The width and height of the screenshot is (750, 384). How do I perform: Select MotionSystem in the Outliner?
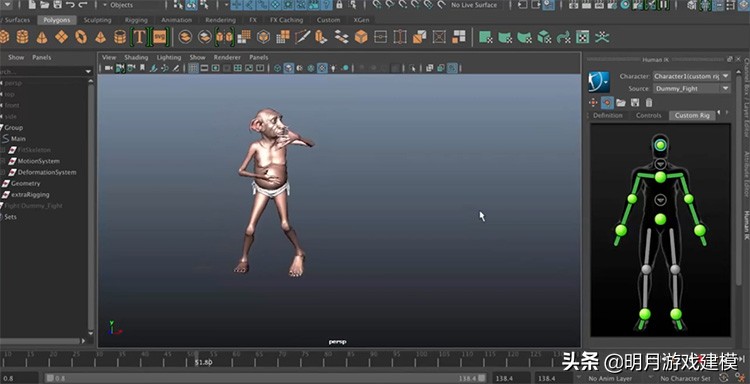(39, 161)
